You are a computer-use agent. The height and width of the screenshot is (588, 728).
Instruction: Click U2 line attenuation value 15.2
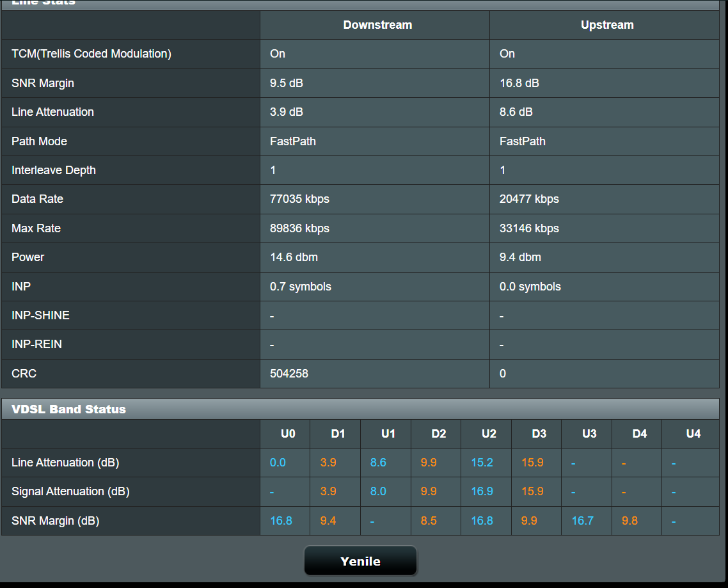482,463
